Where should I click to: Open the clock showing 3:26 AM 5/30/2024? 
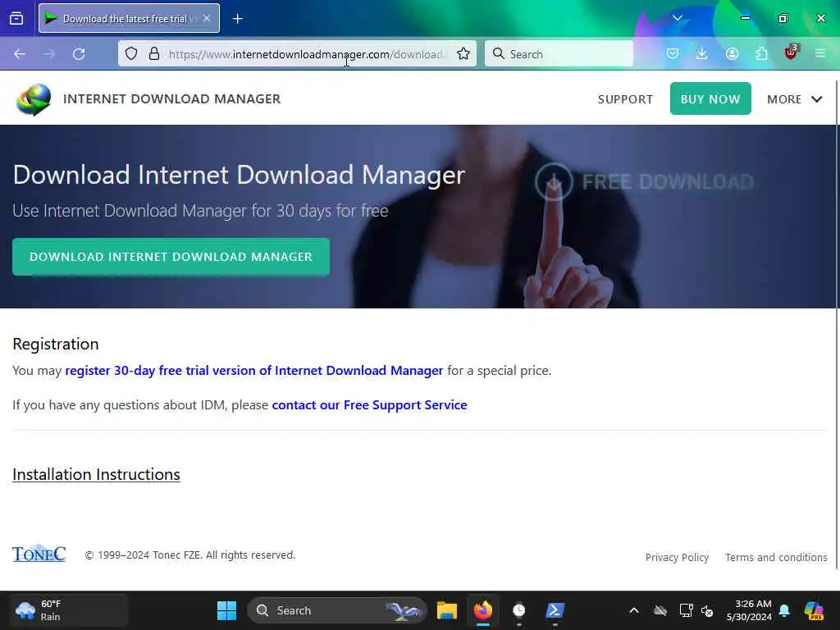click(749, 610)
